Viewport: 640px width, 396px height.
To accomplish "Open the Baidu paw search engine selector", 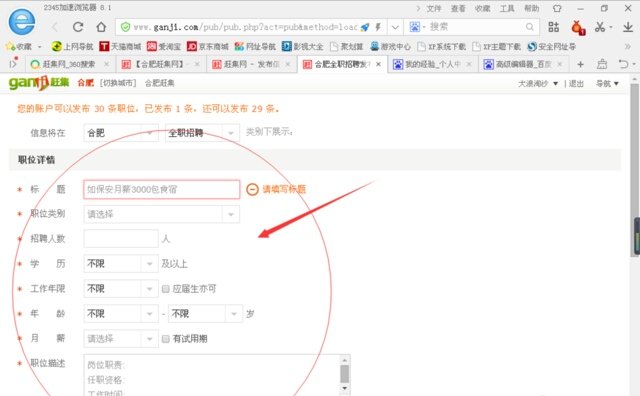I will (x=417, y=27).
